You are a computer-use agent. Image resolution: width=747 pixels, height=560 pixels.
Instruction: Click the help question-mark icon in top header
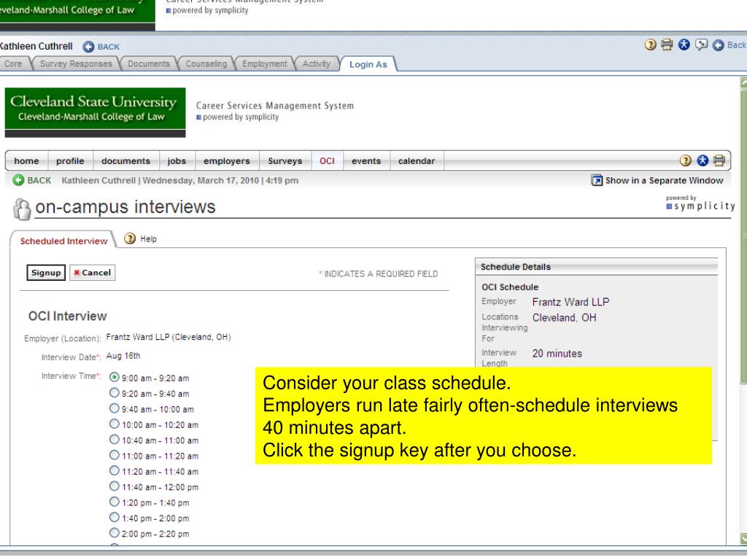[x=650, y=44]
